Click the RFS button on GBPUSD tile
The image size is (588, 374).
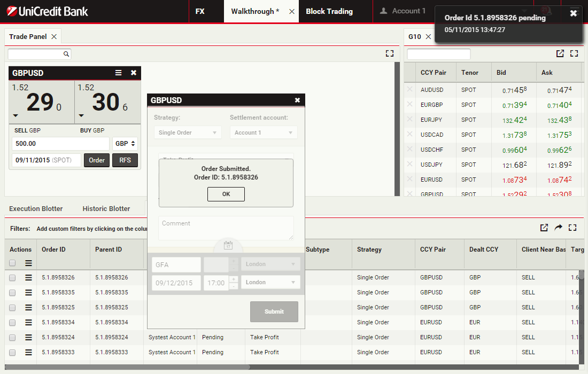125,160
